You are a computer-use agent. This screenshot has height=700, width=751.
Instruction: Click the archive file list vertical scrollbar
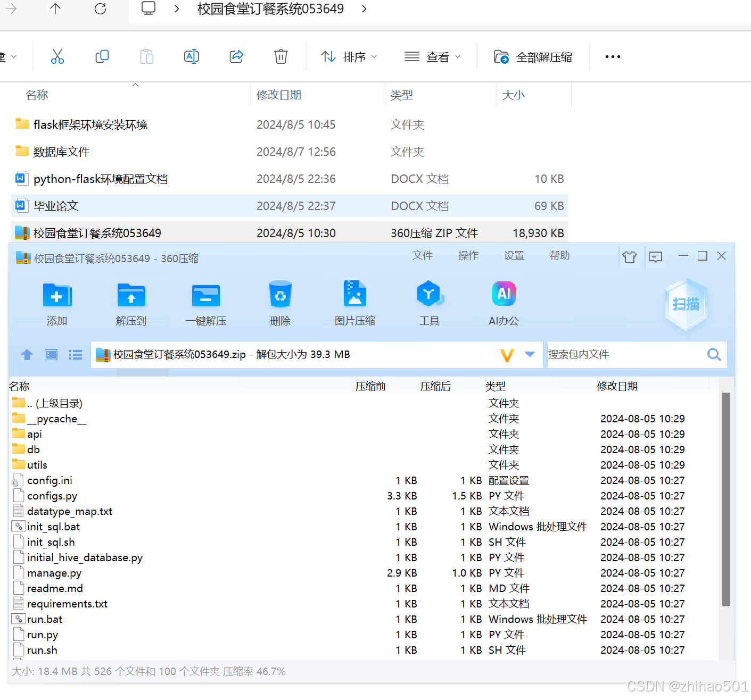tap(726, 499)
